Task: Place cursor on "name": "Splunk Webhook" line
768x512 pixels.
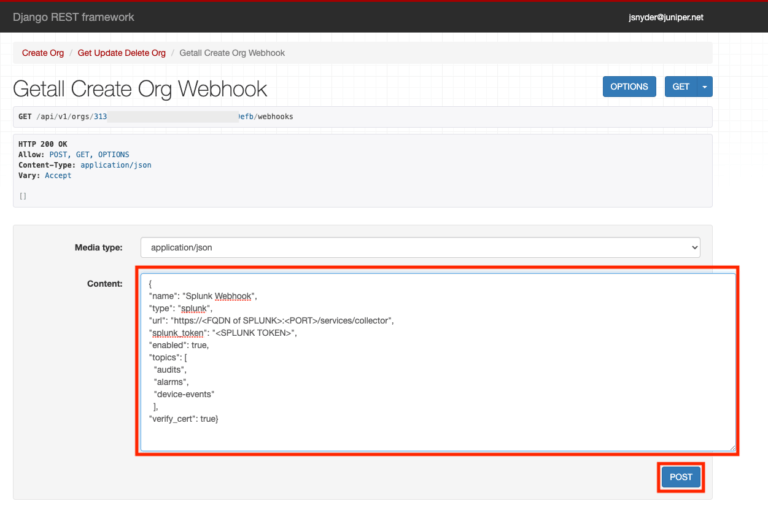Action: point(203,296)
